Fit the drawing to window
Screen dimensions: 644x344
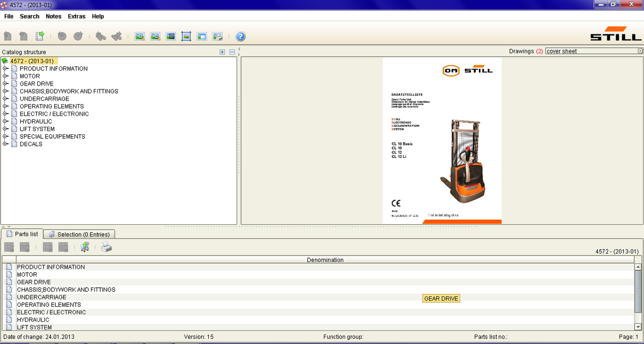(x=187, y=36)
